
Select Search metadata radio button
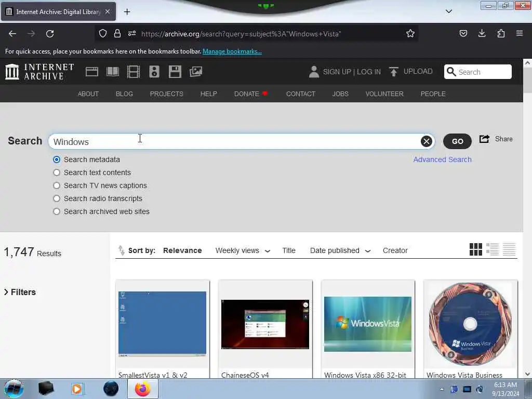point(57,159)
